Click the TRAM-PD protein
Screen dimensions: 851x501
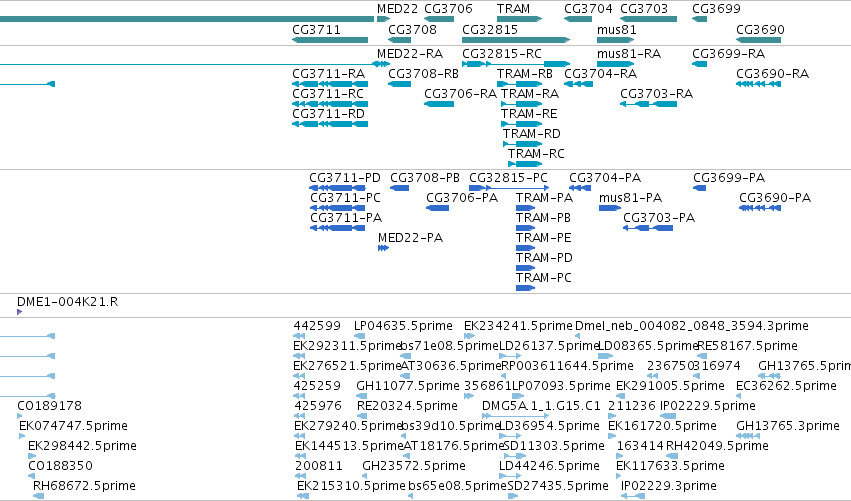pyautogui.click(x=525, y=268)
